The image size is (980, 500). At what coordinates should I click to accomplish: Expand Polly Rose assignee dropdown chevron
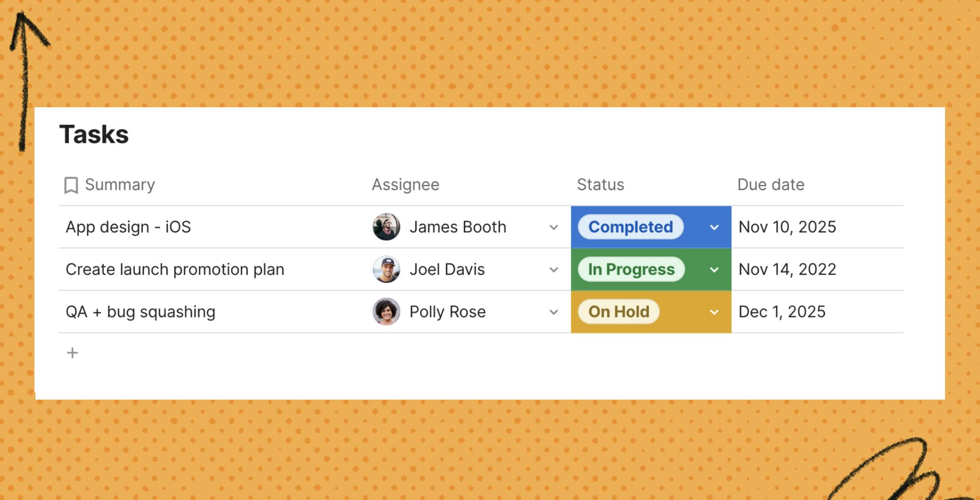point(554,312)
